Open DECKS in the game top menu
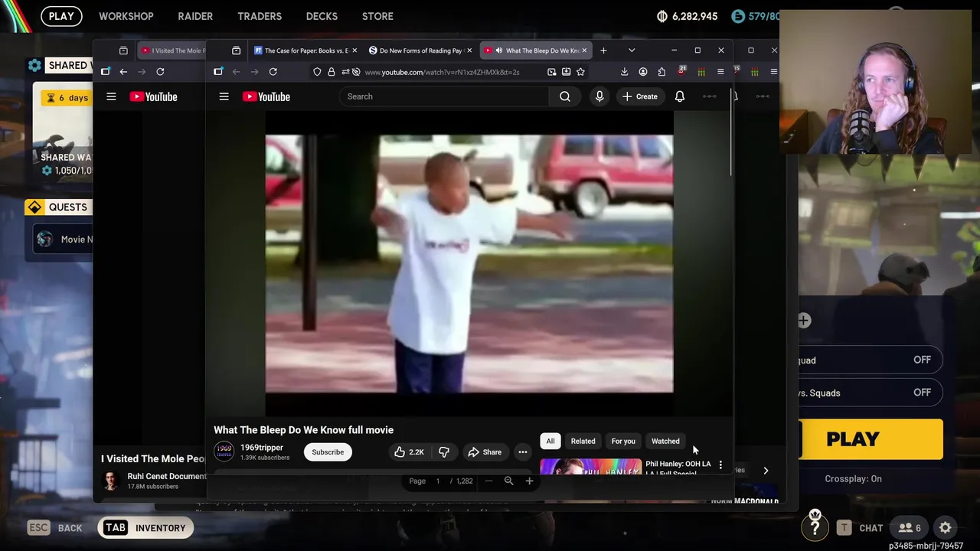Image resolution: width=980 pixels, height=551 pixels. pos(322,16)
